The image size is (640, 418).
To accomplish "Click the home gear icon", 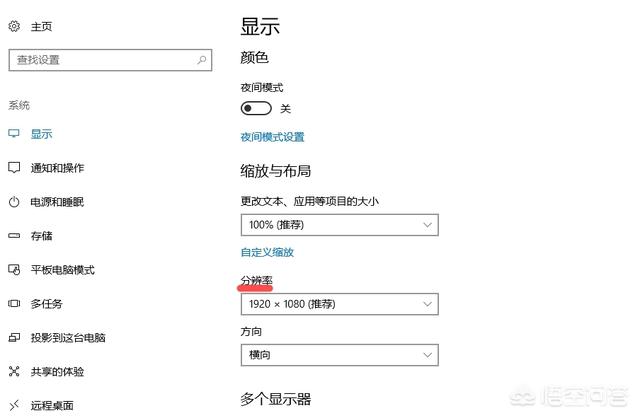I will pyautogui.click(x=14, y=26).
